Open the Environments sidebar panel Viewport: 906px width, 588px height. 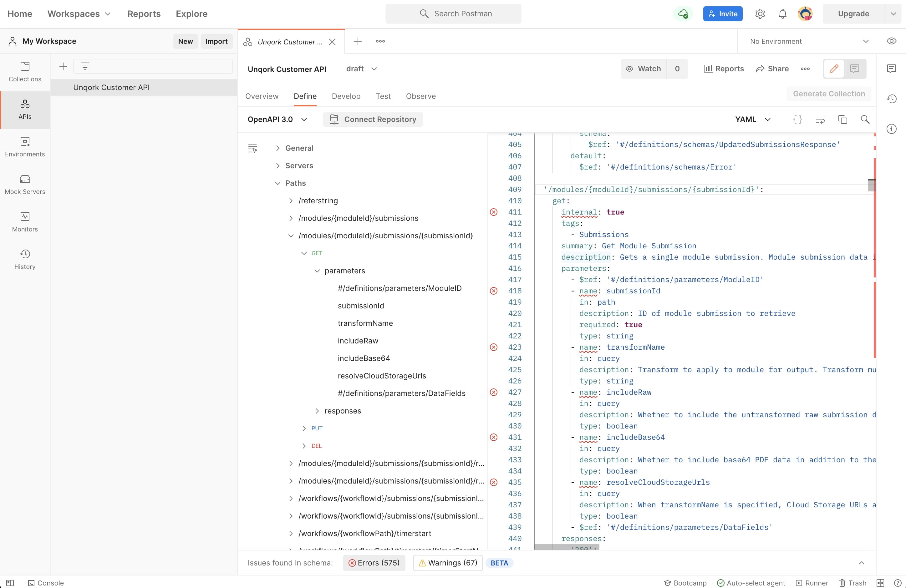pos(25,147)
